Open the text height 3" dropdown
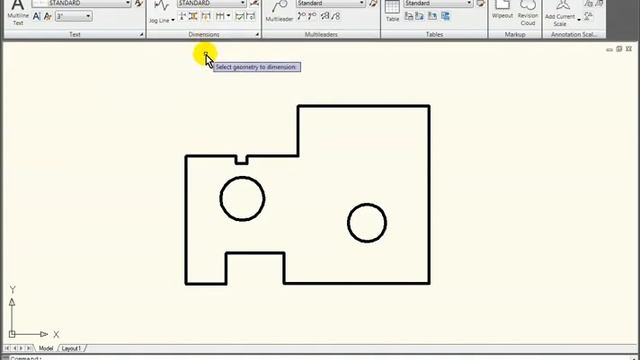The width and height of the screenshot is (640, 360). [74, 16]
